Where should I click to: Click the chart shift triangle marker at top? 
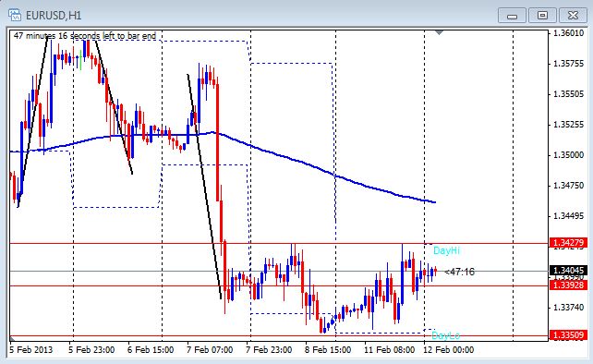click(x=439, y=33)
